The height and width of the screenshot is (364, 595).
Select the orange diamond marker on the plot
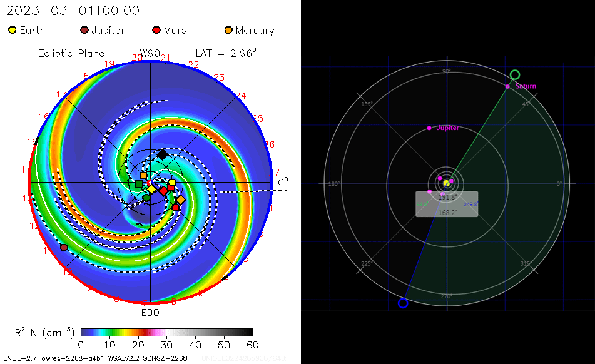tap(181, 200)
